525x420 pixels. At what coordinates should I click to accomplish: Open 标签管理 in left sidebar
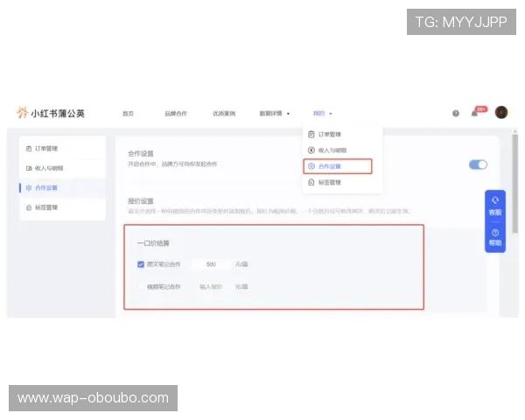click(62, 207)
